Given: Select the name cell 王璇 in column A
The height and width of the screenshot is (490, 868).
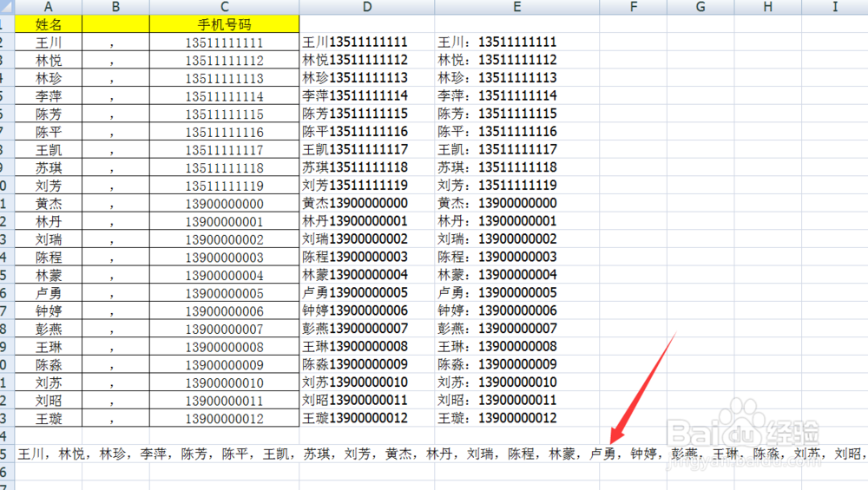Looking at the screenshot, I should tap(48, 418).
